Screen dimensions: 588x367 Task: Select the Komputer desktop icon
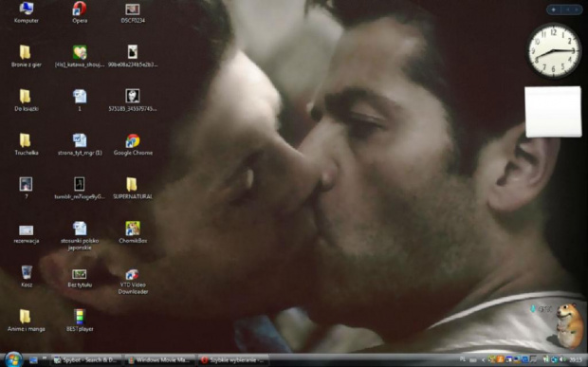pos(27,12)
